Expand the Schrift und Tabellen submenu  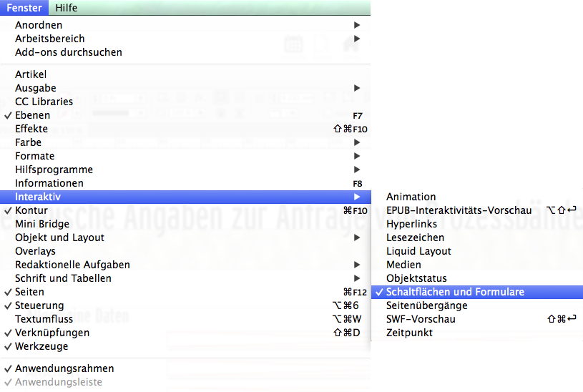(63, 278)
